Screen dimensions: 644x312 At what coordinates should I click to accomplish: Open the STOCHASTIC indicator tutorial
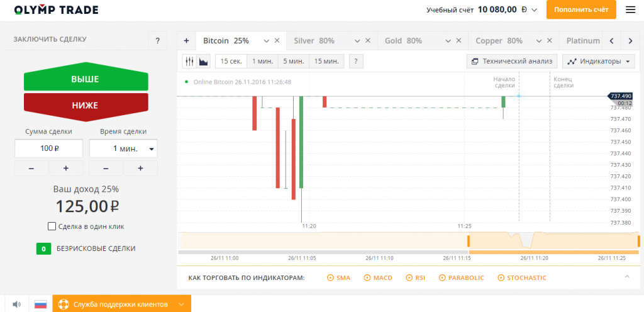(x=522, y=278)
